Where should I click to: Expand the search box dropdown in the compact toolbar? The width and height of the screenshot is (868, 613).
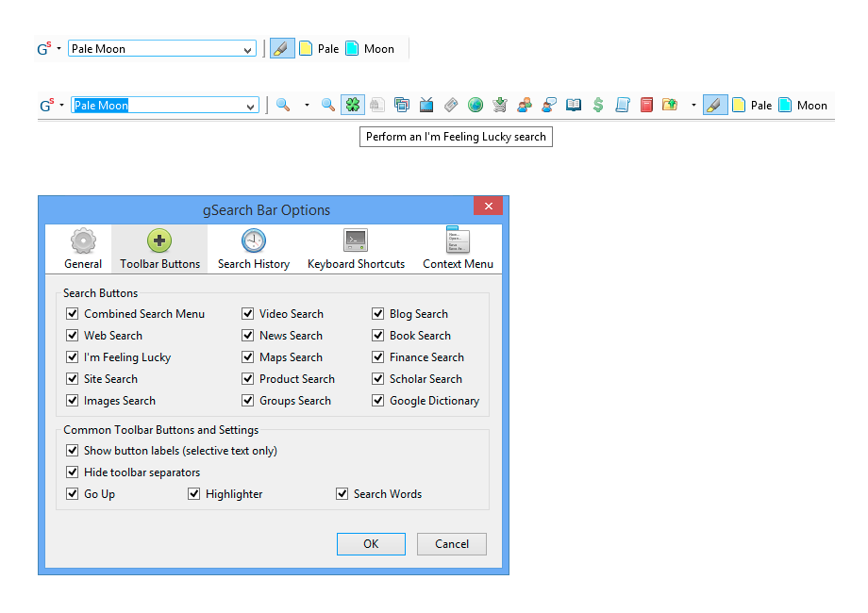coord(247,50)
